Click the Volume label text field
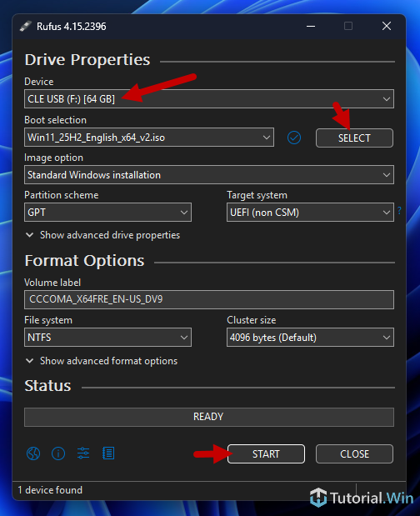This screenshot has height=516, width=420. [x=209, y=299]
